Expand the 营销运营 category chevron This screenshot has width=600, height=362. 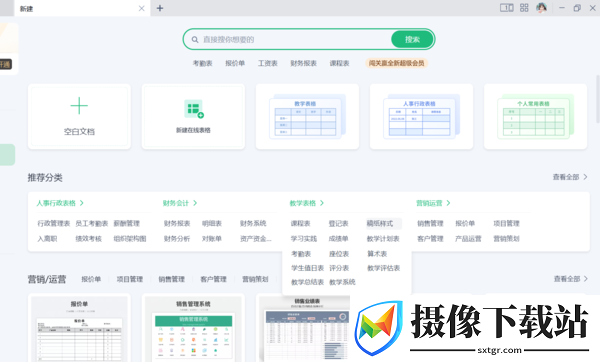tap(448, 203)
